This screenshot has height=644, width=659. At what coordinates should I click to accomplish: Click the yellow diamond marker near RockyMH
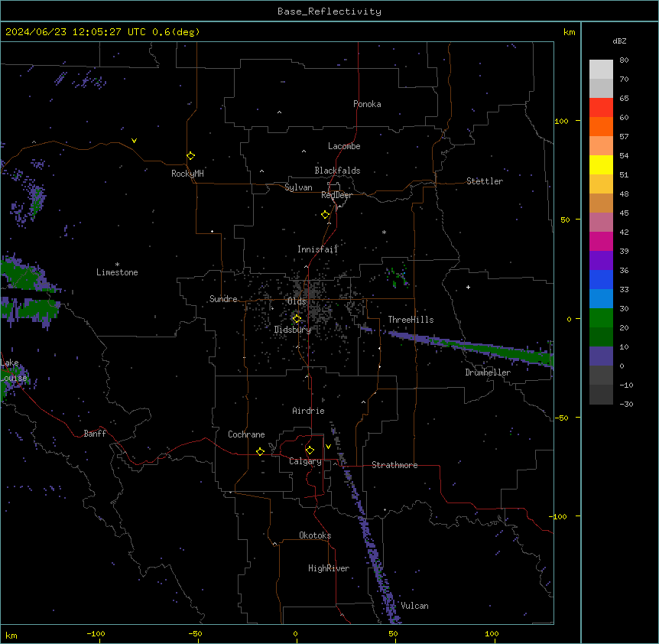pos(190,156)
